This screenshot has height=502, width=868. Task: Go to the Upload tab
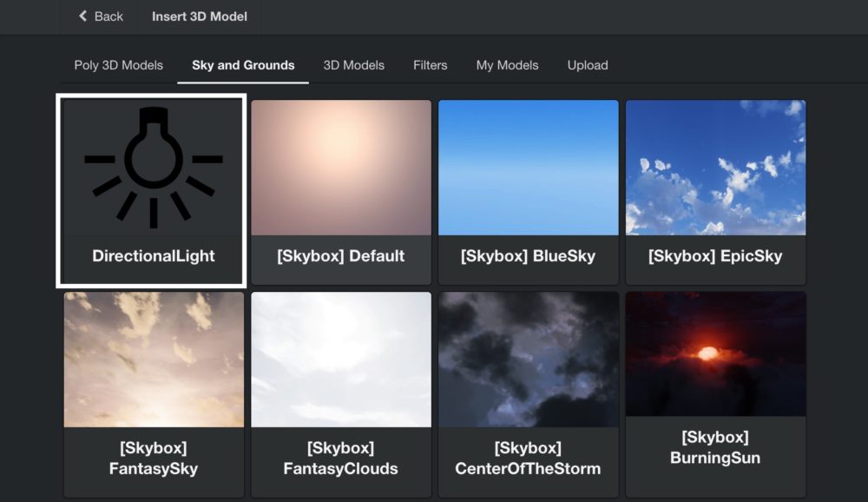click(588, 65)
